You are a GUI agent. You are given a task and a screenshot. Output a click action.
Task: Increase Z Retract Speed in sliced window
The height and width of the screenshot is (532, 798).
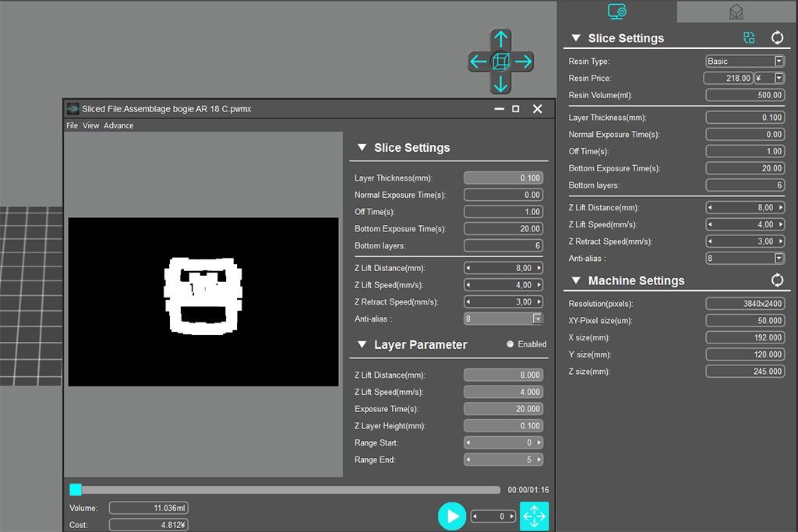(x=539, y=302)
